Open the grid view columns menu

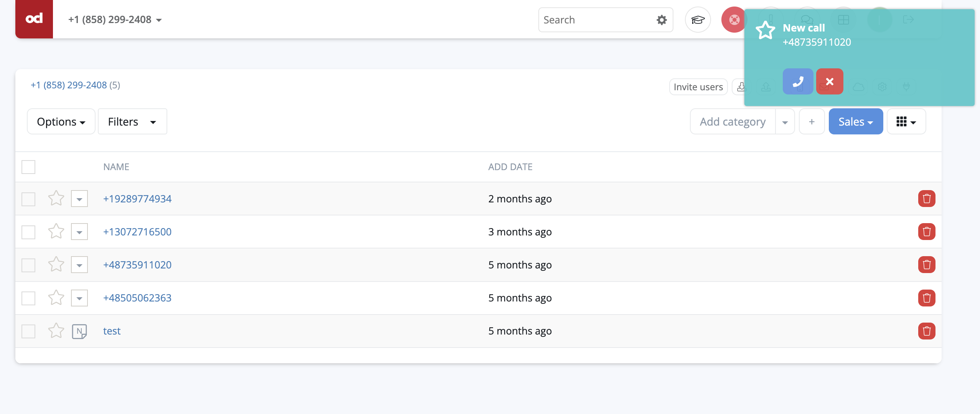click(x=906, y=122)
